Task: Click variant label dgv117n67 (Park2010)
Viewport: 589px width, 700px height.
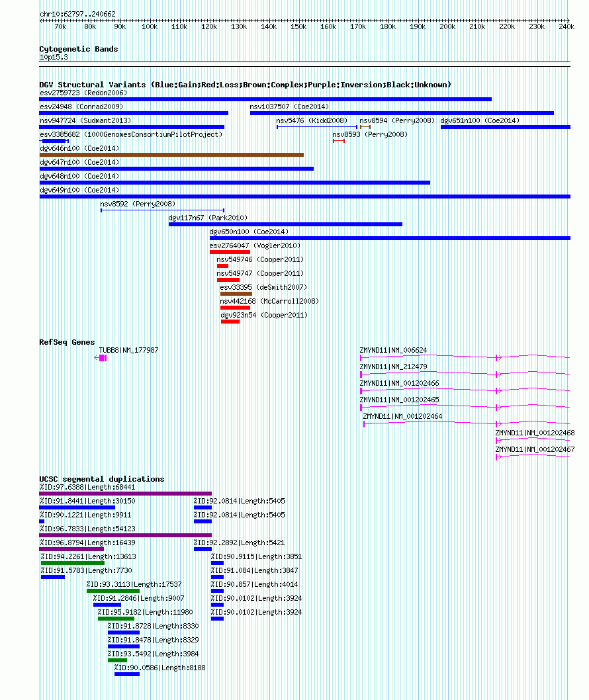Action: 208,218
